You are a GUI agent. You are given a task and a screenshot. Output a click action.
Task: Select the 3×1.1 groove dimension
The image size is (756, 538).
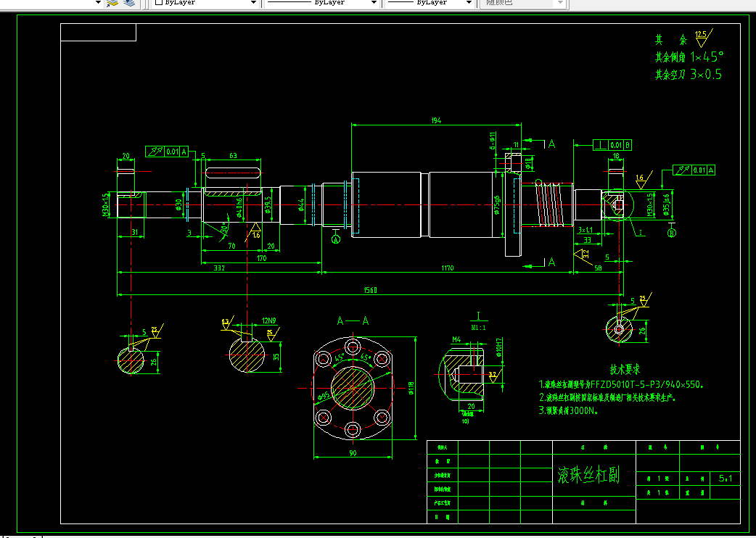pyautogui.click(x=586, y=231)
